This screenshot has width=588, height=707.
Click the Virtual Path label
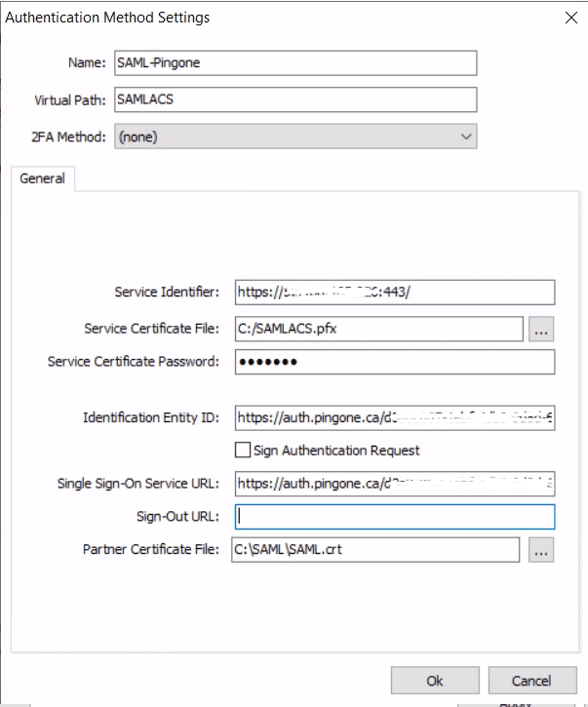tap(70, 100)
